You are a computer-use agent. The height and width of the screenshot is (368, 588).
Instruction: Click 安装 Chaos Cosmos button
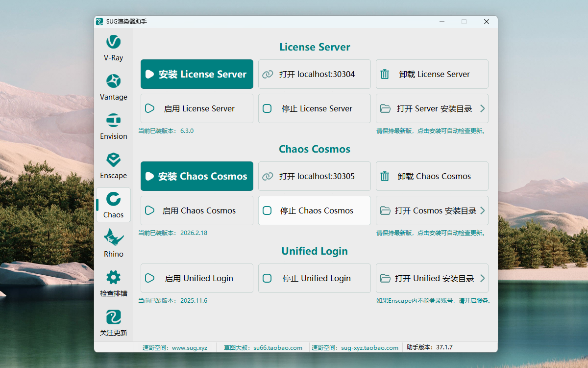[197, 176]
